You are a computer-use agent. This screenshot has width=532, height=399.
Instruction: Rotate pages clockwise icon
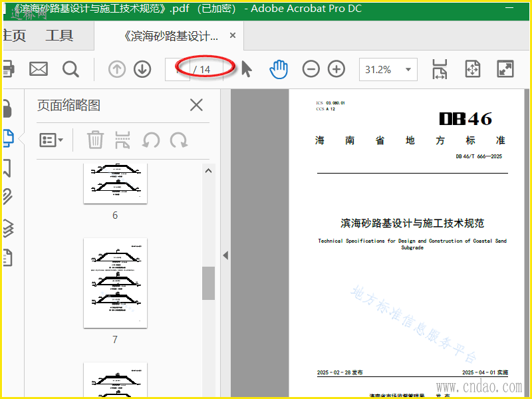(x=179, y=140)
